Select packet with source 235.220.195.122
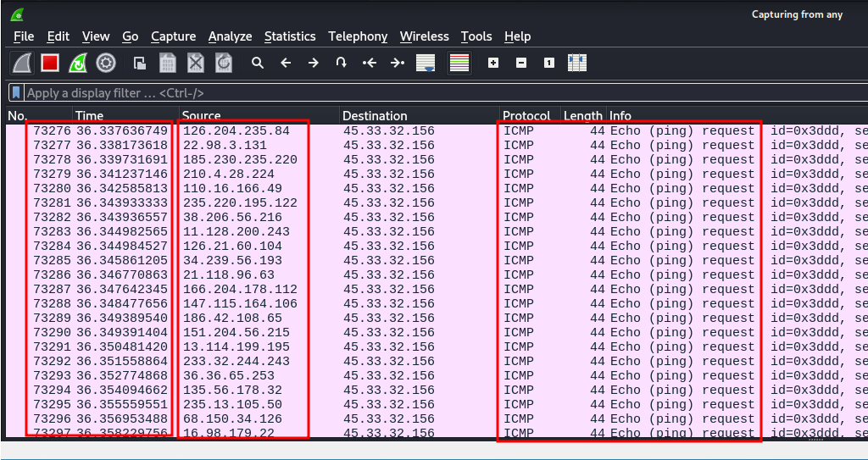868x460 pixels. click(x=437, y=203)
